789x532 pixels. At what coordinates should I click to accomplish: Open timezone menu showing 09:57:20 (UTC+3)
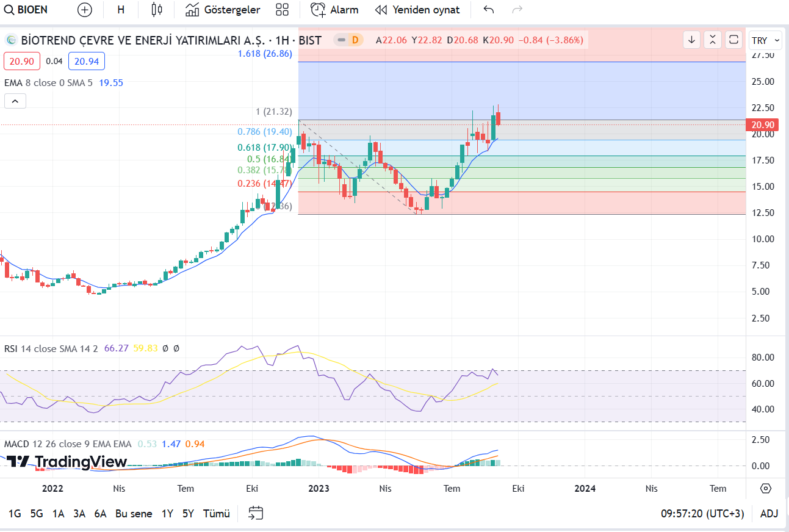702,514
